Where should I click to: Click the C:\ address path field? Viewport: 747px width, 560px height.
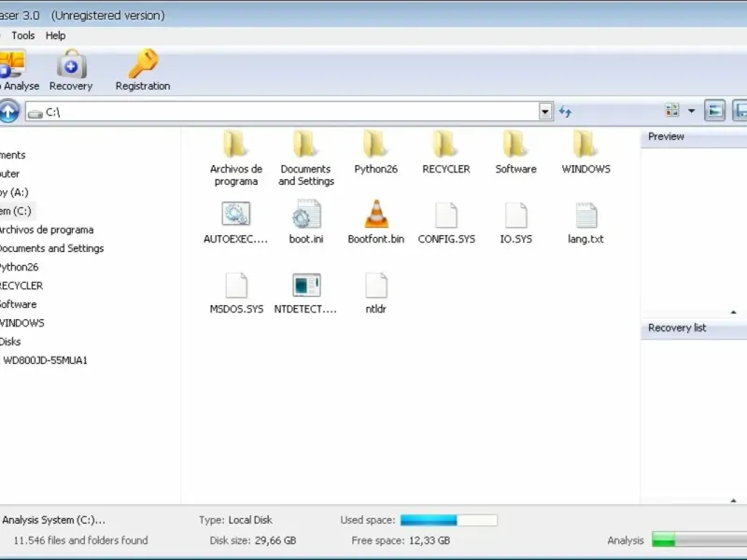[282, 111]
